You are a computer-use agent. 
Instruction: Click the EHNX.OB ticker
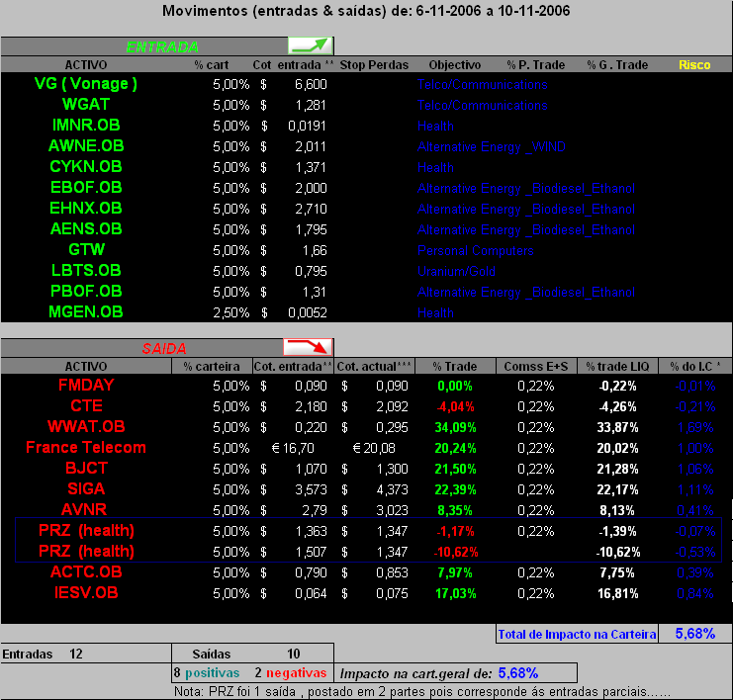(86, 208)
